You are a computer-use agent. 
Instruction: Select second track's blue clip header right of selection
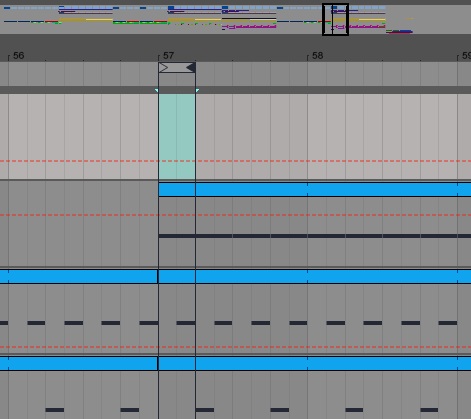coord(333,189)
